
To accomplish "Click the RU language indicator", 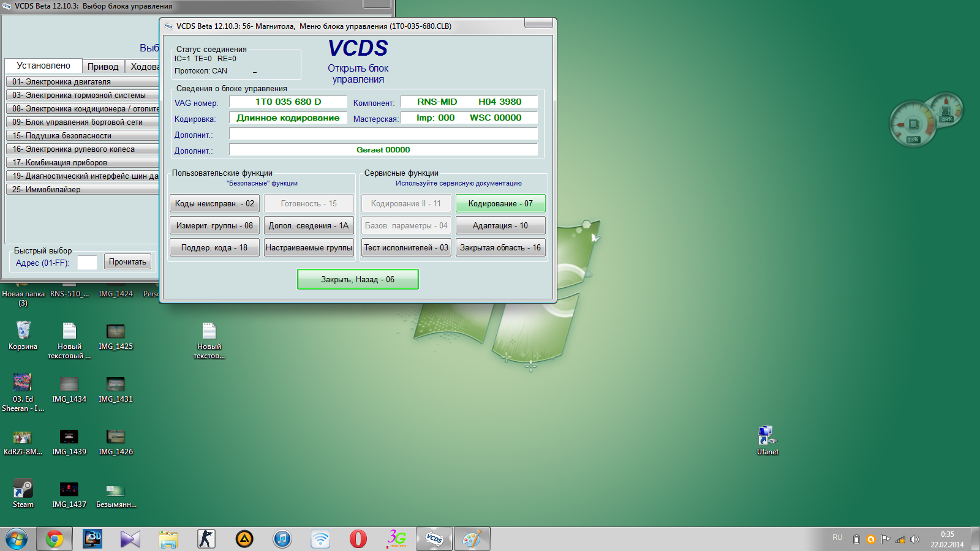I will click(x=837, y=538).
